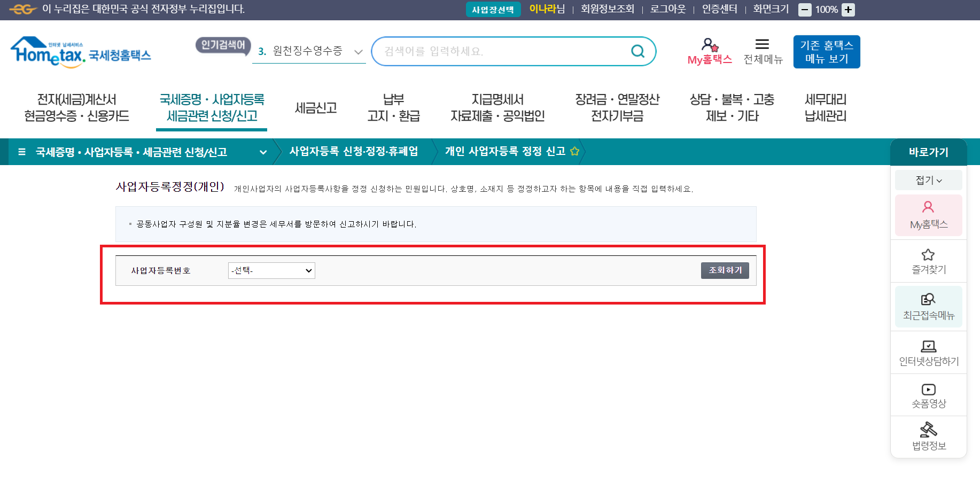Click popular keyword 원천징수영수증
The image size is (980, 499).
[x=307, y=51]
